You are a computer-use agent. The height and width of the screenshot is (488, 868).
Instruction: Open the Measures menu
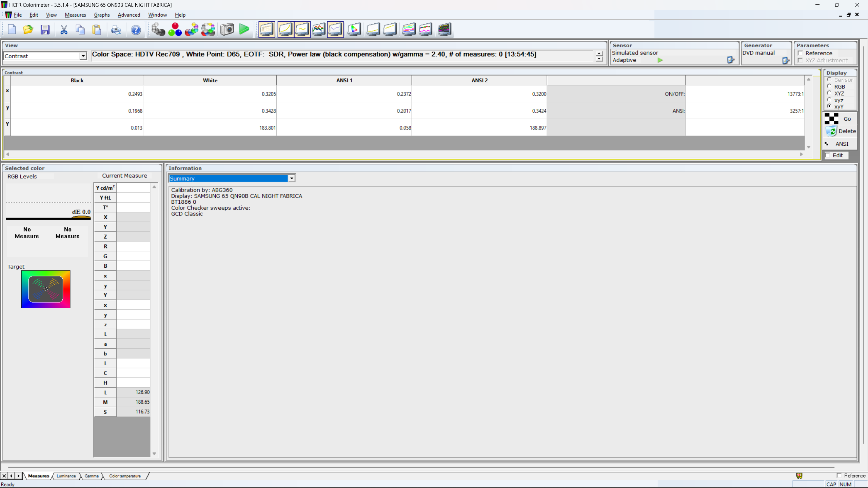pos(75,15)
